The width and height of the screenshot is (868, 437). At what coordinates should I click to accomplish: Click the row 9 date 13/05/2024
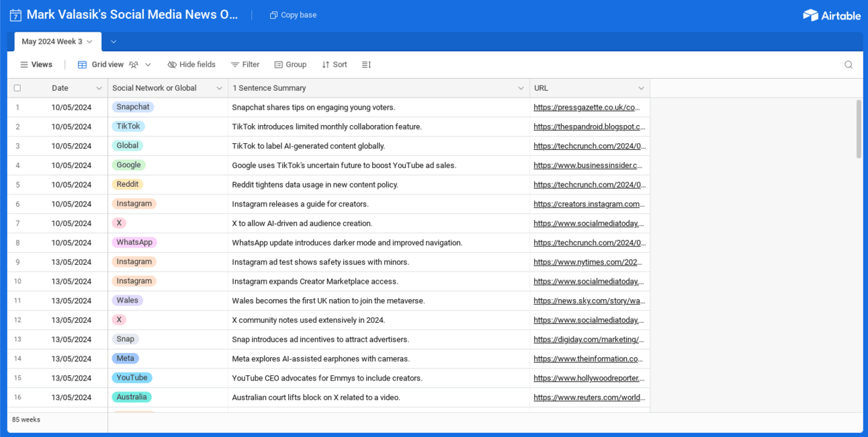(x=71, y=262)
